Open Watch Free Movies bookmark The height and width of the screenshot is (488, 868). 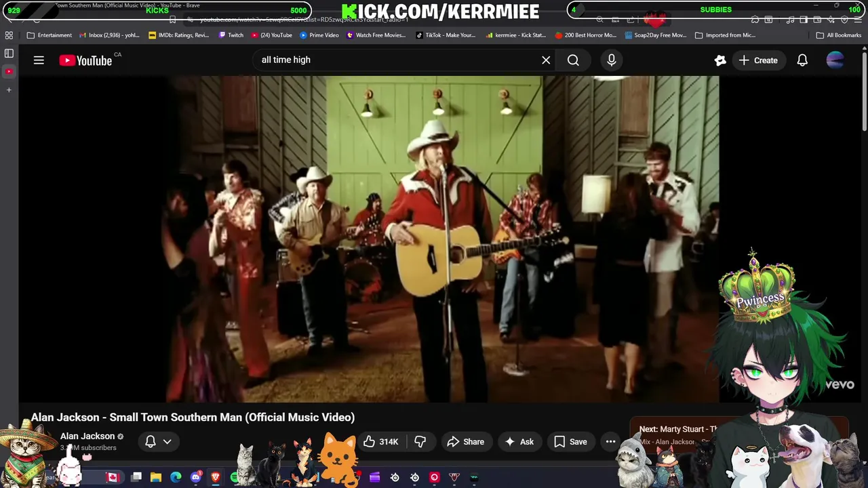click(x=376, y=35)
